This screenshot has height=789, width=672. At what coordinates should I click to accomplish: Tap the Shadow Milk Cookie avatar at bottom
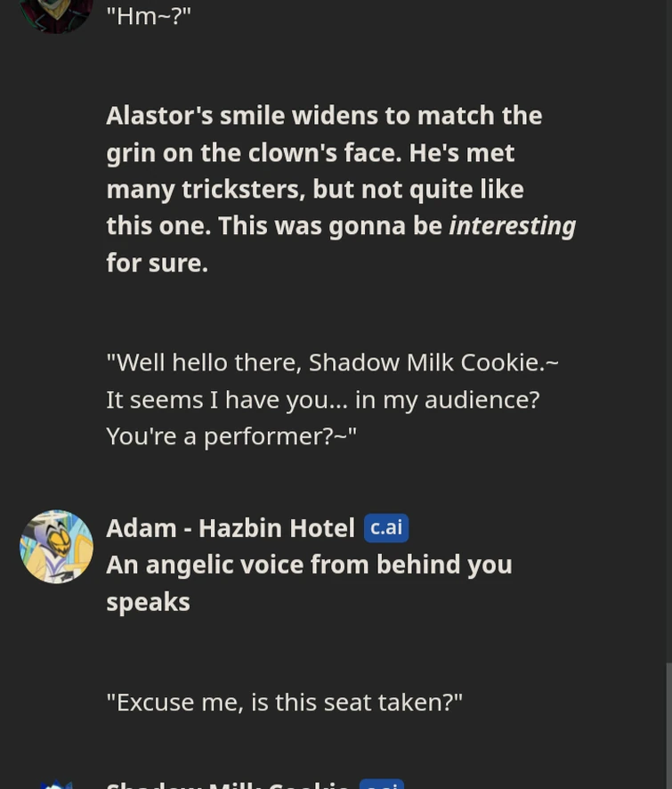tap(56, 784)
